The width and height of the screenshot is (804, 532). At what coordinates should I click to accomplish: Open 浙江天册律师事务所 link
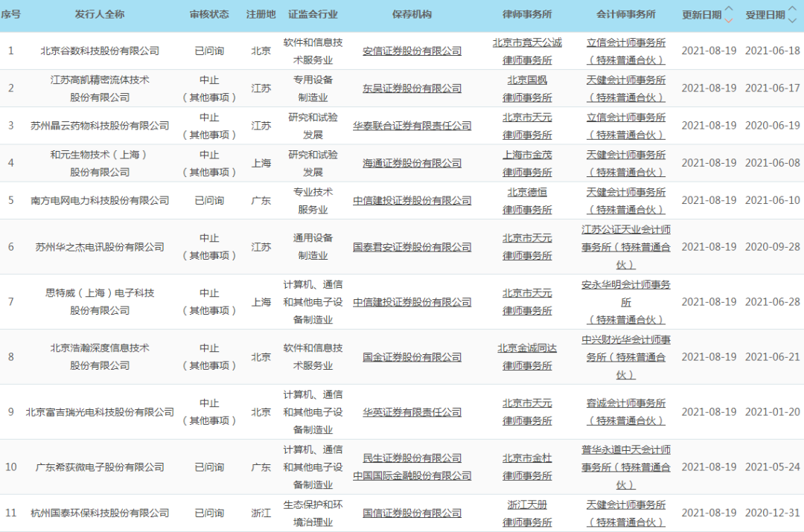click(x=527, y=513)
